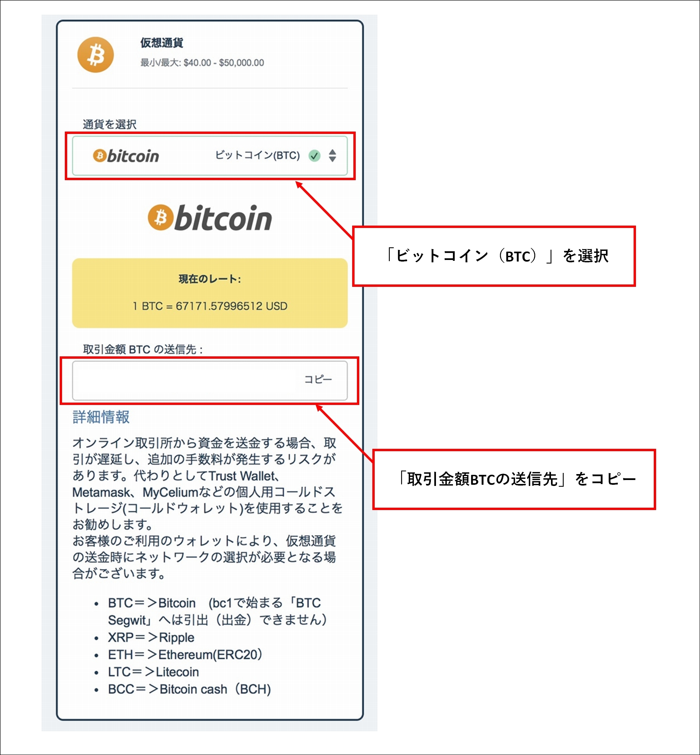Click the small bitcoin logo inside currency selector
This screenshot has height=755, width=700.
126,156
